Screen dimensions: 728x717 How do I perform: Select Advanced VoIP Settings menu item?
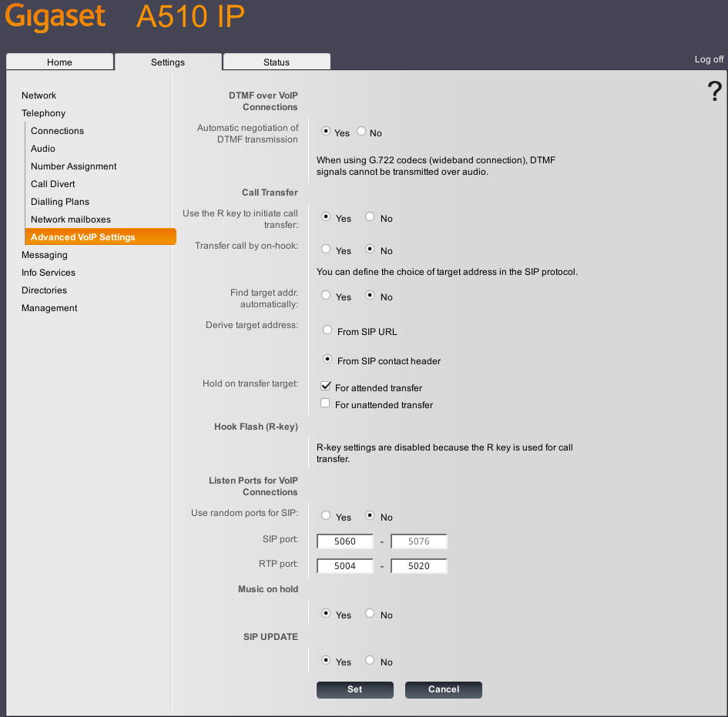click(100, 236)
